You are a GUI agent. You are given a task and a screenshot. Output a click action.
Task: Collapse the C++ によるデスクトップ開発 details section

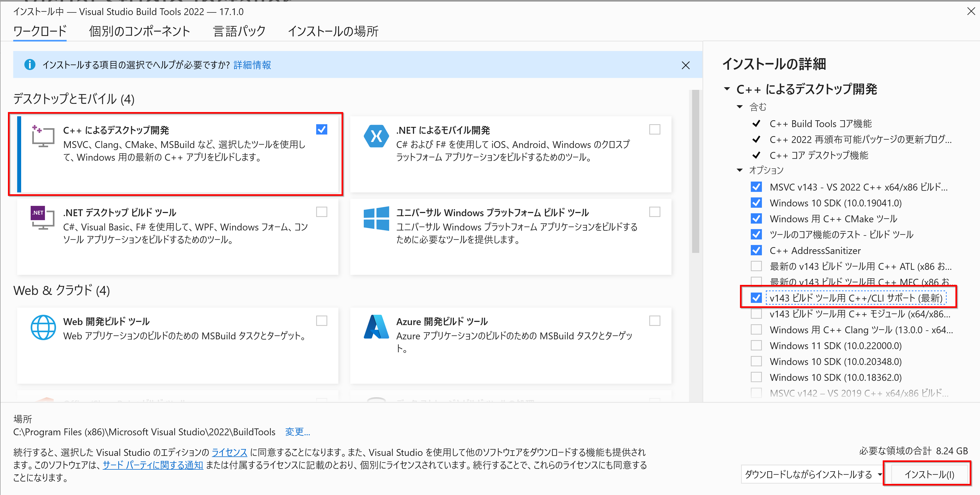coord(727,89)
